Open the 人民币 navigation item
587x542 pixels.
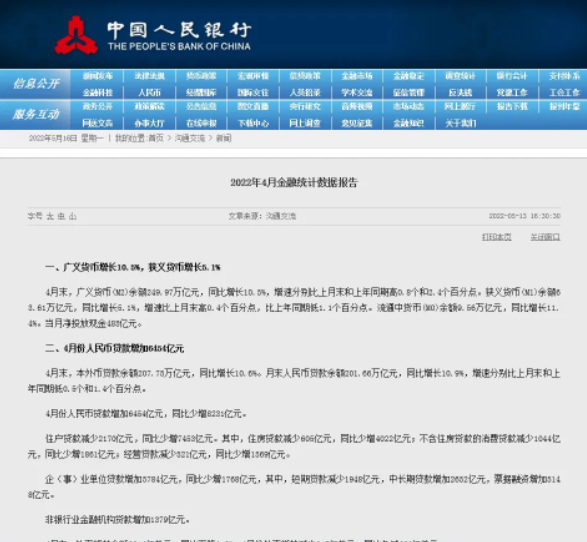[x=149, y=92]
